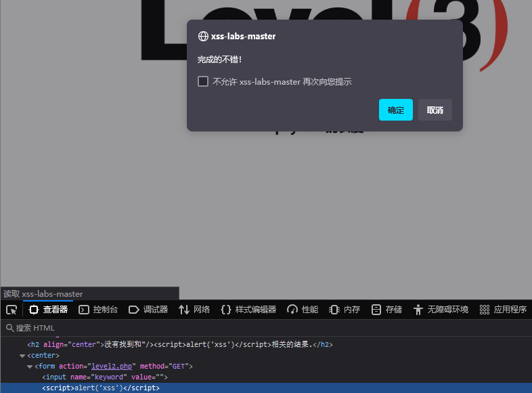The image size is (532, 393).
Task: Open the 内存 Memory panel
Action: [x=345, y=310]
